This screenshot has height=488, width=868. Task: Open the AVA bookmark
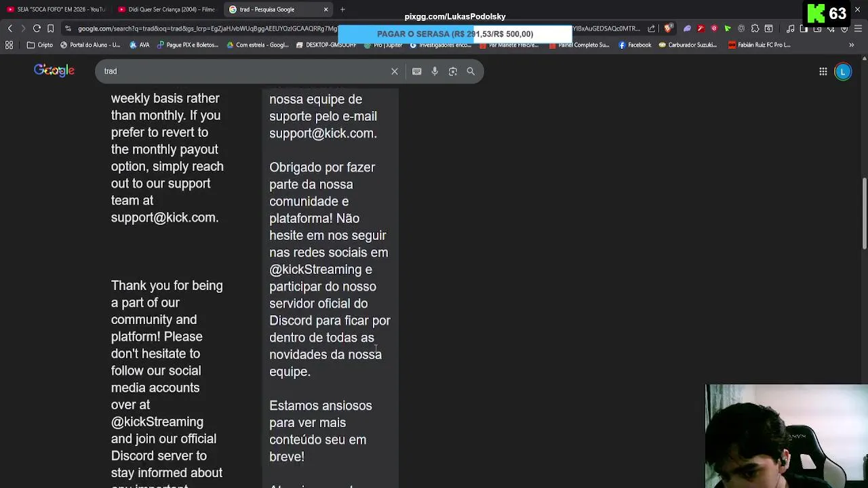(139, 45)
